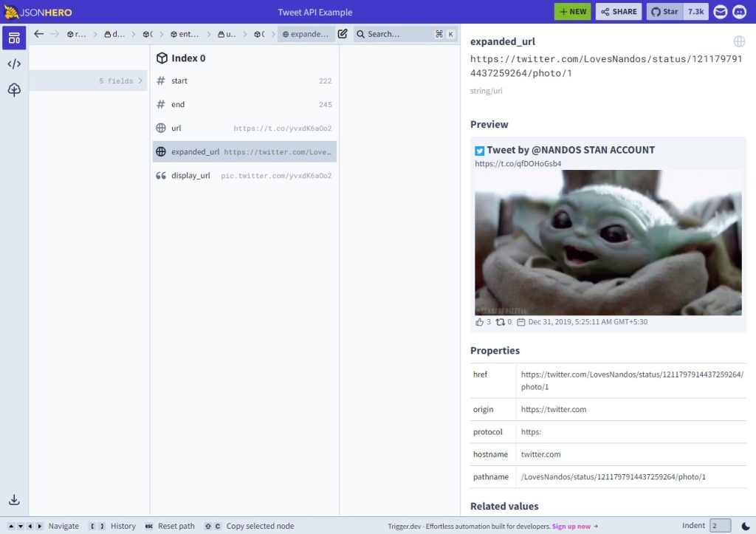Go back with the left arrow
Image resolution: width=756 pixels, height=534 pixels.
39,34
